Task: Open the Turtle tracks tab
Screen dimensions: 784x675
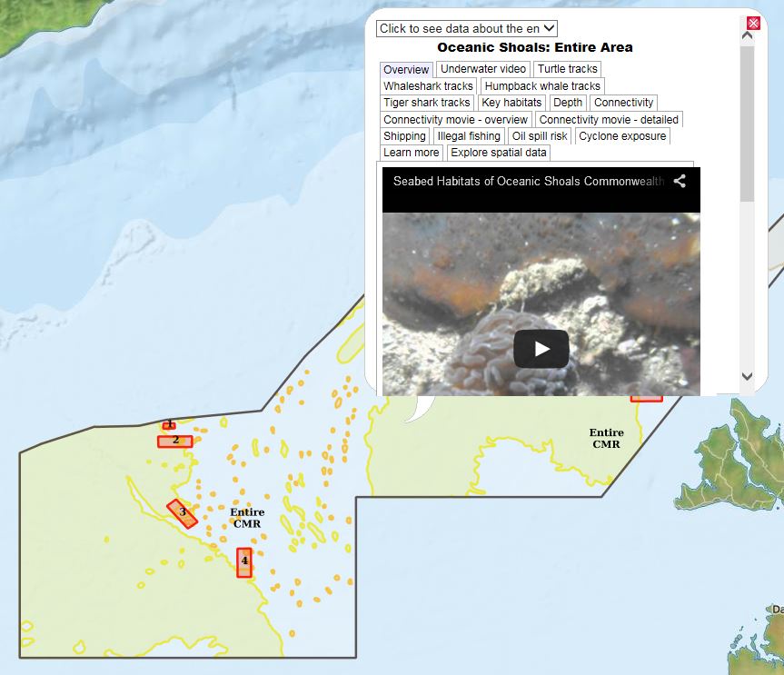Action: 568,69
